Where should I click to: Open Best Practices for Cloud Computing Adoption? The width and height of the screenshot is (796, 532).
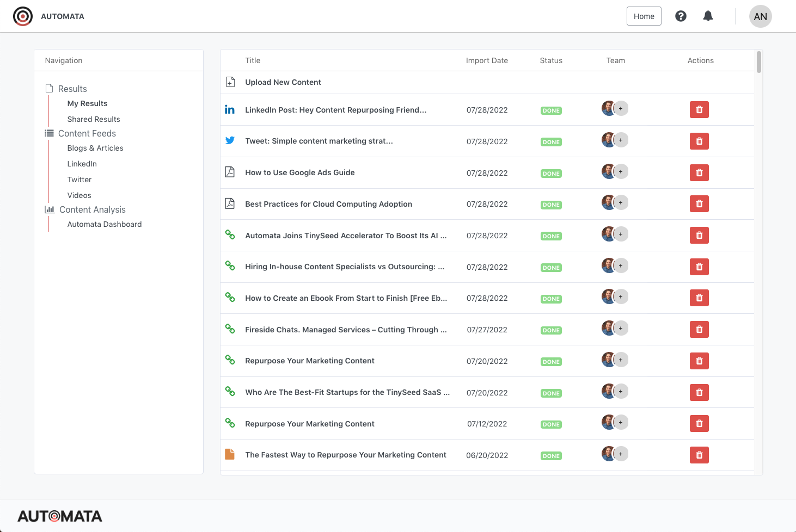click(329, 204)
